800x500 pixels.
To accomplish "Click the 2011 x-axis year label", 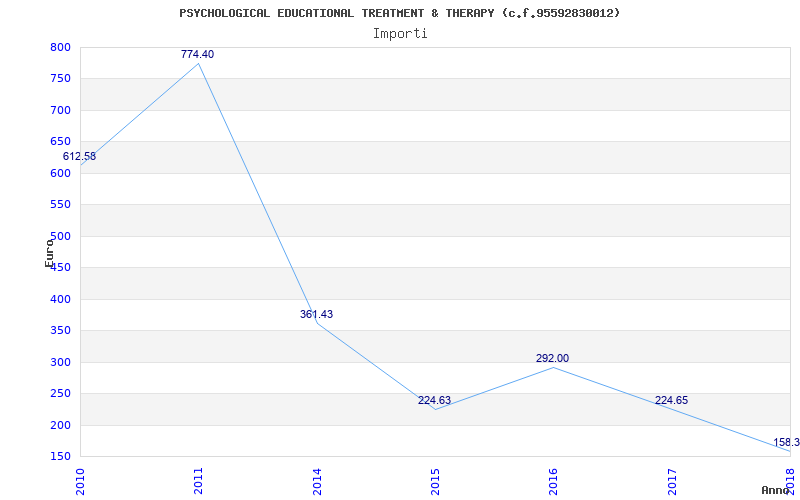I will 198,482.
